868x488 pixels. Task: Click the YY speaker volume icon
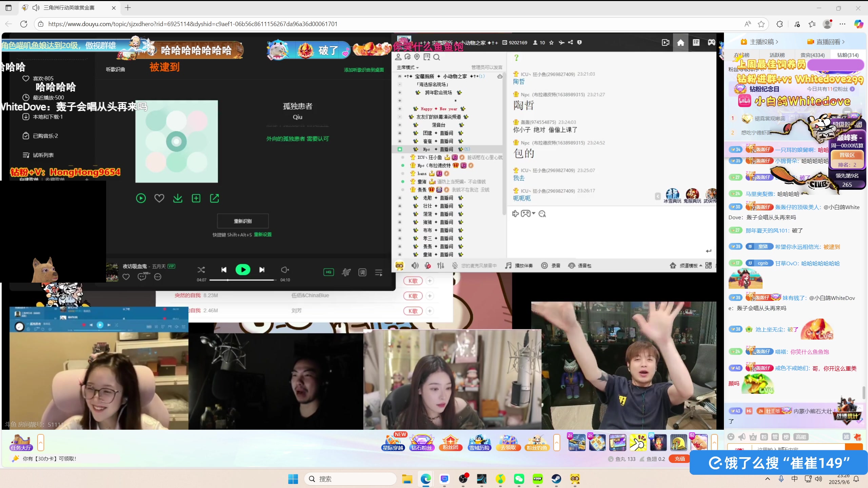tap(415, 266)
